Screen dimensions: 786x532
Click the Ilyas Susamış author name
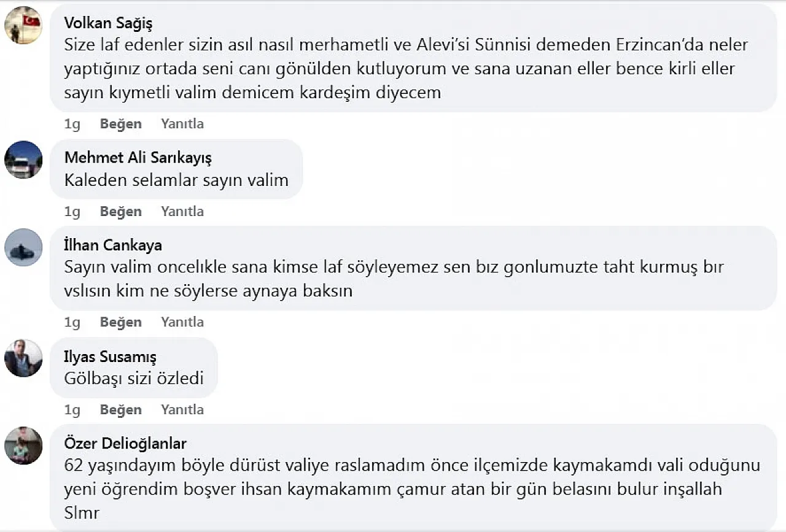pos(110,357)
